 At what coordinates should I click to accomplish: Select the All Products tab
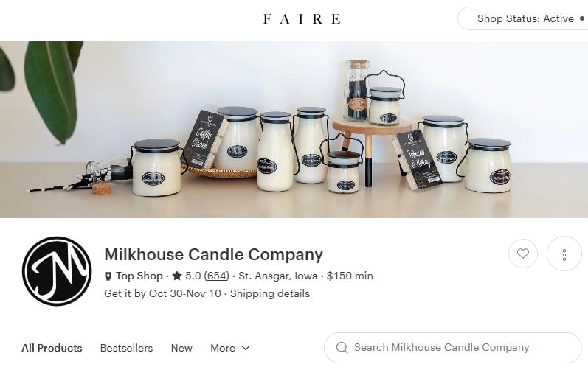click(x=52, y=348)
